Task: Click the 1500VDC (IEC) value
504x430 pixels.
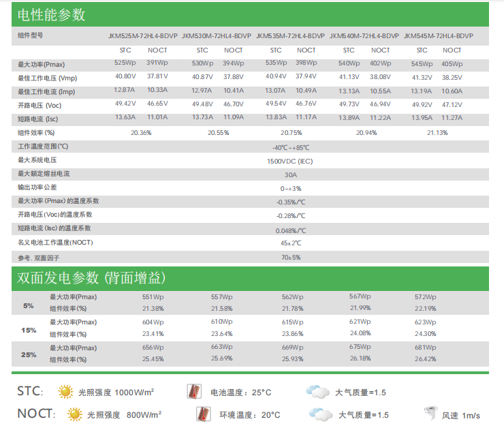Action: point(290,161)
